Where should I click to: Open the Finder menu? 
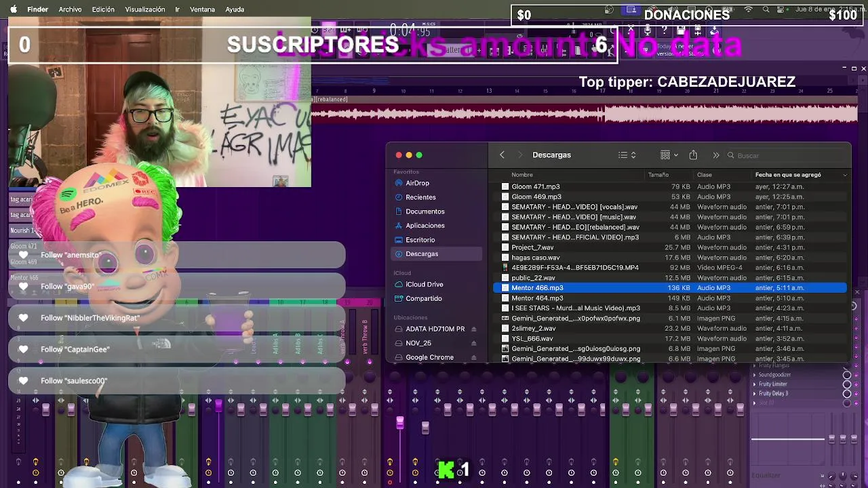coord(37,9)
